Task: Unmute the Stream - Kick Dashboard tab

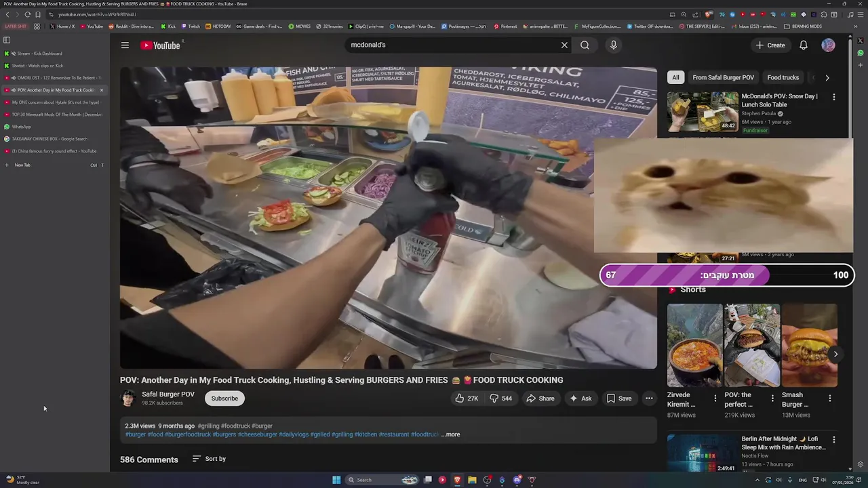Action: click(x=14, y=54)
